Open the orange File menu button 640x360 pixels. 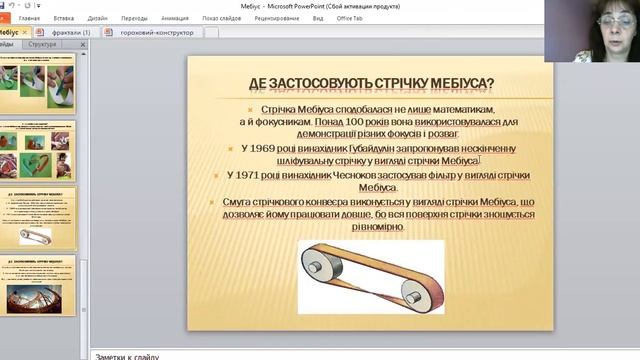tap(4, 18)
